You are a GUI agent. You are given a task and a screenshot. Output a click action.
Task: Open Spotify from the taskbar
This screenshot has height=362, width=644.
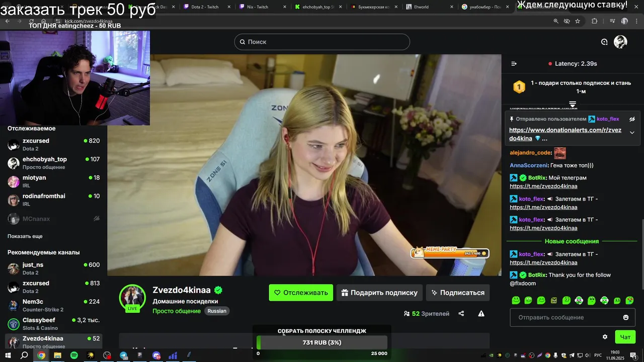[x=74, y=355]
